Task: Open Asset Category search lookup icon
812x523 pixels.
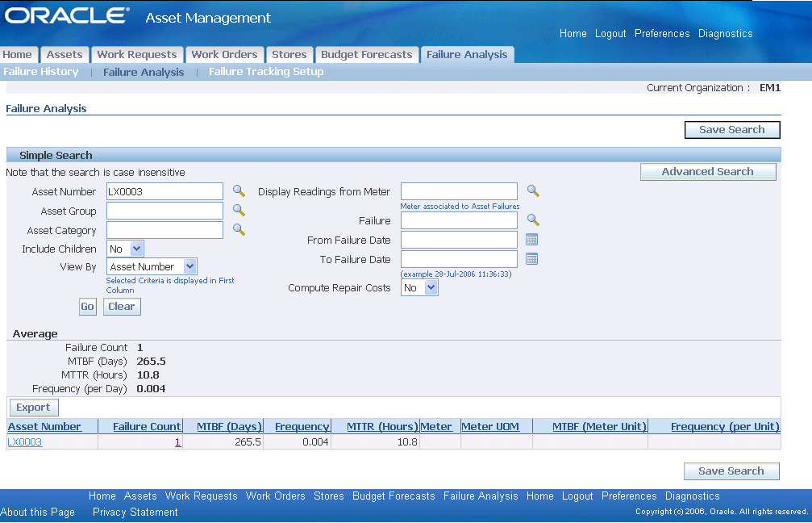Action: 239,229
